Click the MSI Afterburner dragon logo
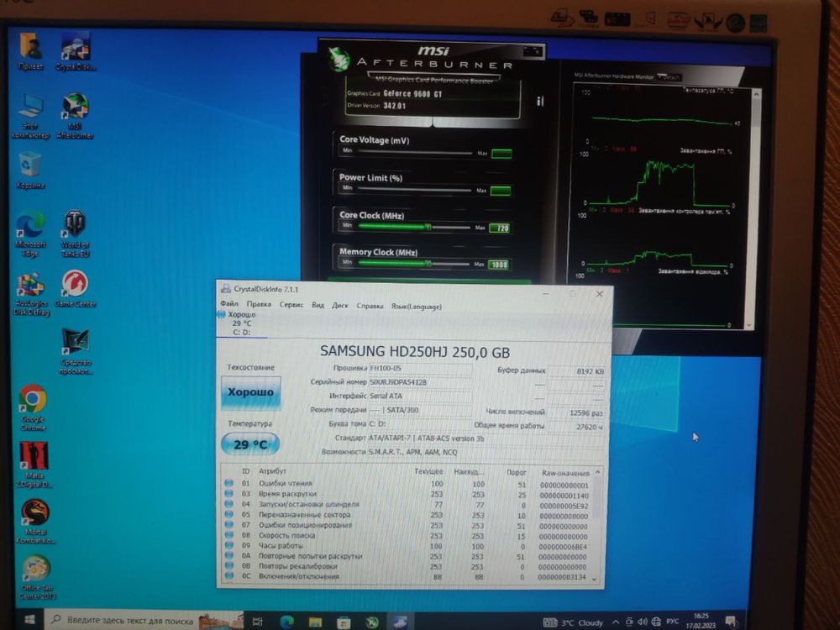Image resolution: width=840 pixels, height=630 pixels. coord(339,59)
